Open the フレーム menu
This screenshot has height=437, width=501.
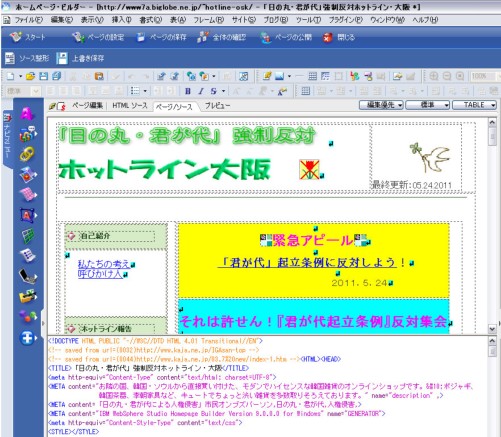point(209,20)
